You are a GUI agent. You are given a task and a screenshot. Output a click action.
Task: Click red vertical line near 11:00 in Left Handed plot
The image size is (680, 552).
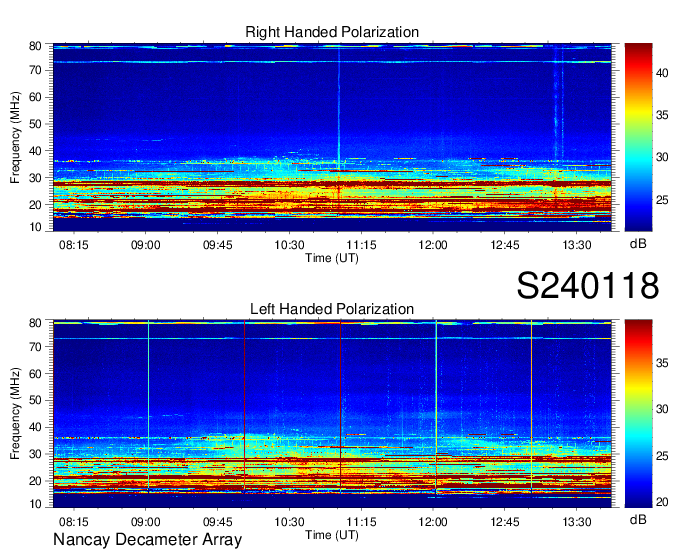click(x=340, y=405)
